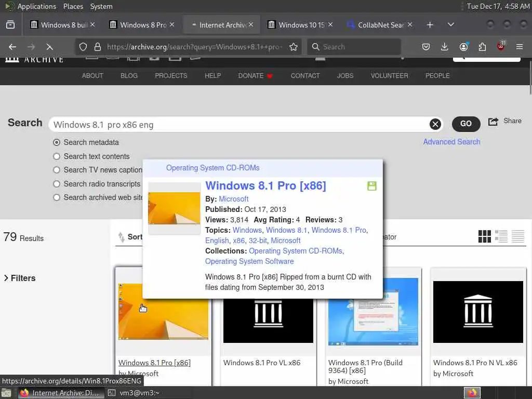The width and height of the screenshot is (532, 399).
Task: Switch to extended list view
Action: pyautogui.click(x=501, y=236)
